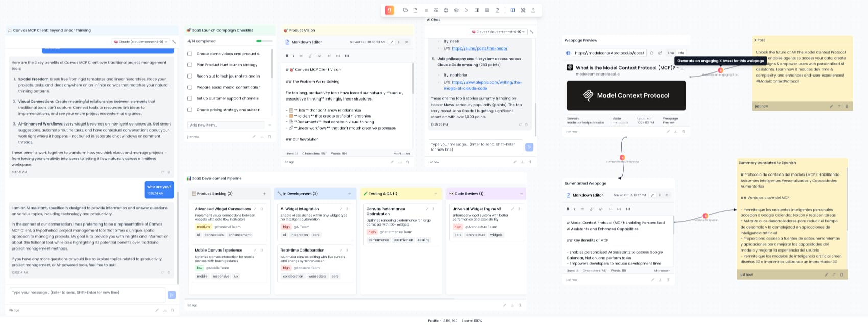868x325 pixels.
Task: Apply H1 heading in Product Vision editor
Action: pyautogui.click(x=330, y=56)
